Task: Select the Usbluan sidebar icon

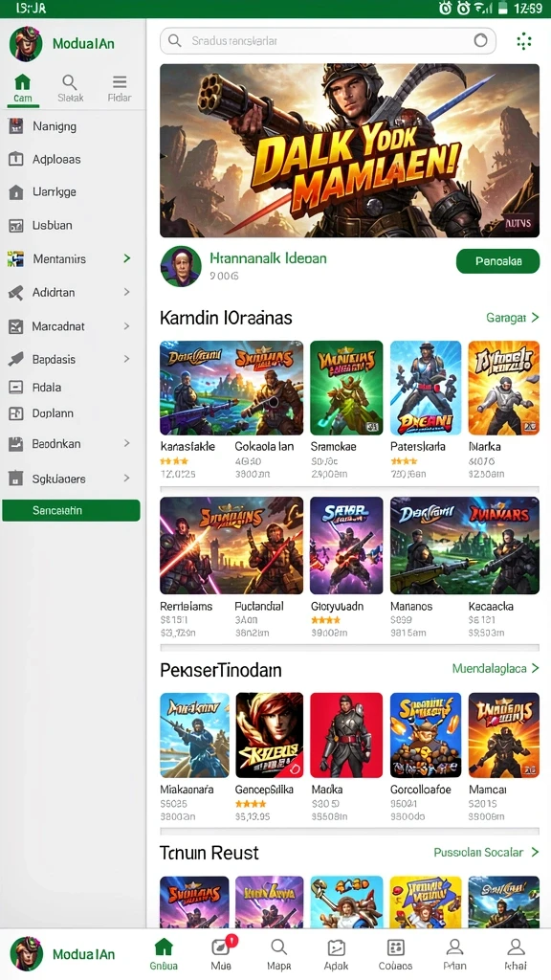Action: pyautogui.click(x=15, y=225)
